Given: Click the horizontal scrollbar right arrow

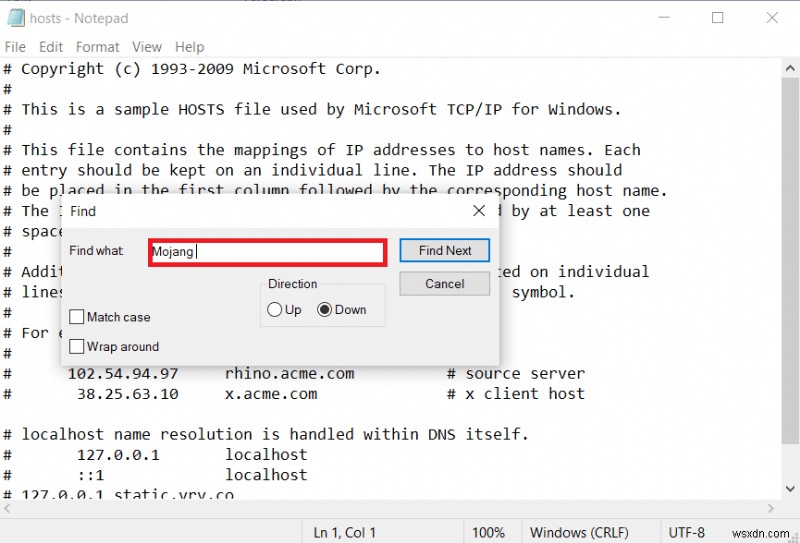Looking at the screenshot, I should click(770, 508).
